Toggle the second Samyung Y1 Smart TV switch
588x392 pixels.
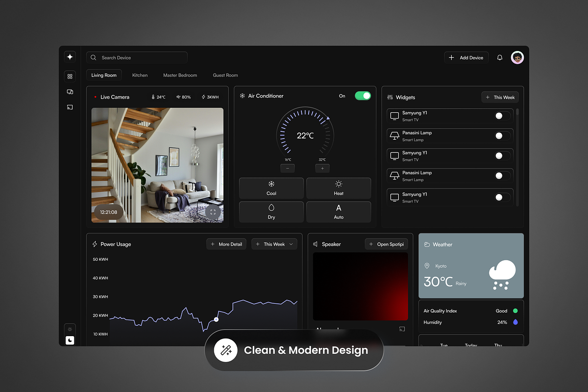pyautogui.click(x=502, y=156)
